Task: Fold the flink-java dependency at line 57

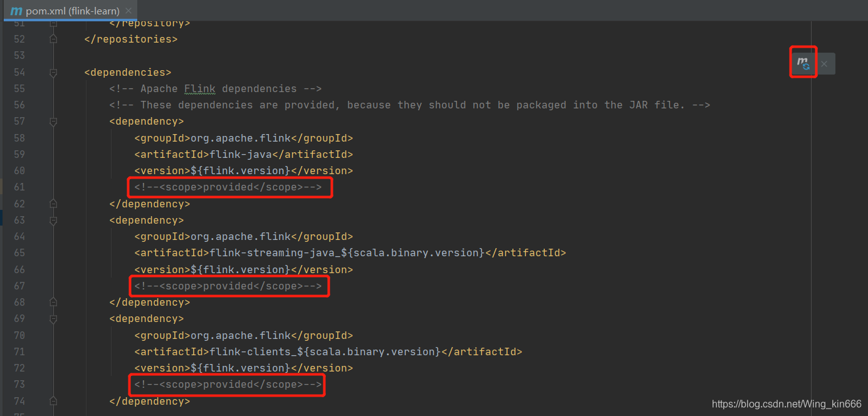Action: [x=53, y=121]
